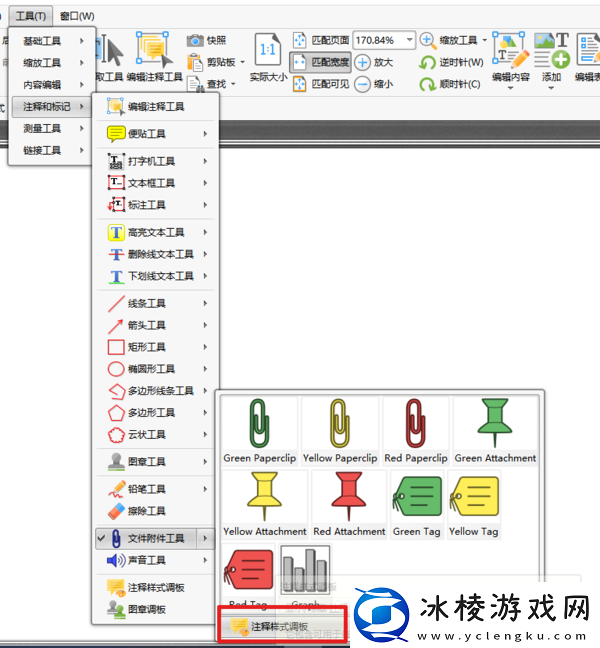Choose 编辑注释工具 in the submenu

pyautogui.click(x=155, y=107)
